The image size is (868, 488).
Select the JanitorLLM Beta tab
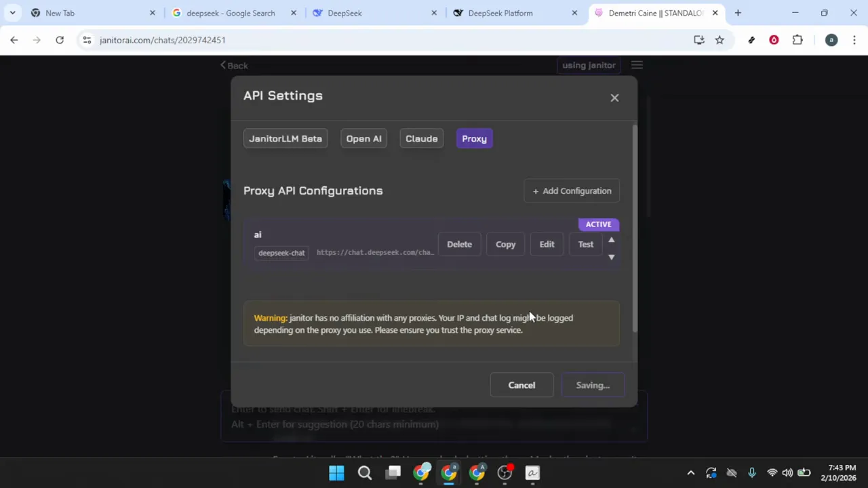(285, 138)
